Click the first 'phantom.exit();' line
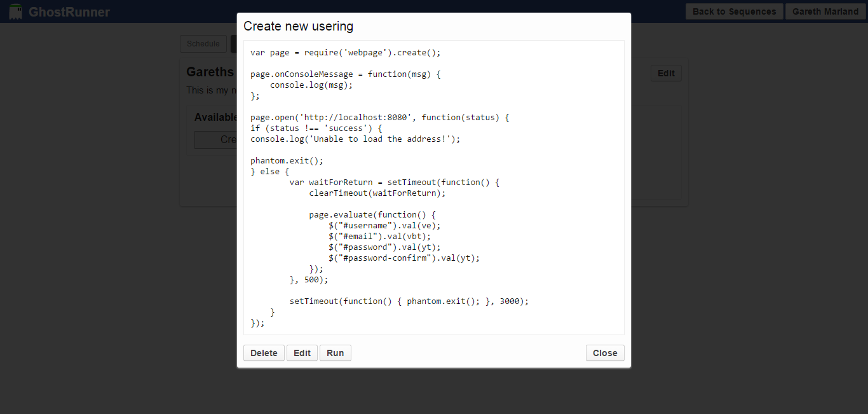Viewport: 868px width, 414px height. pos(287,161)
